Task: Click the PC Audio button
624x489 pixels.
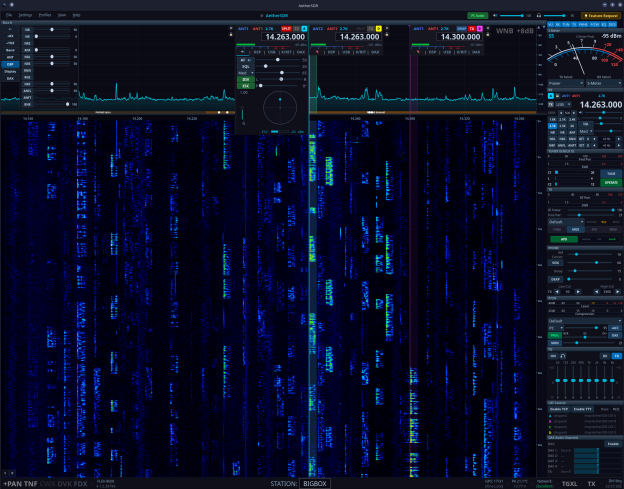Action: (x=478, y=16)
